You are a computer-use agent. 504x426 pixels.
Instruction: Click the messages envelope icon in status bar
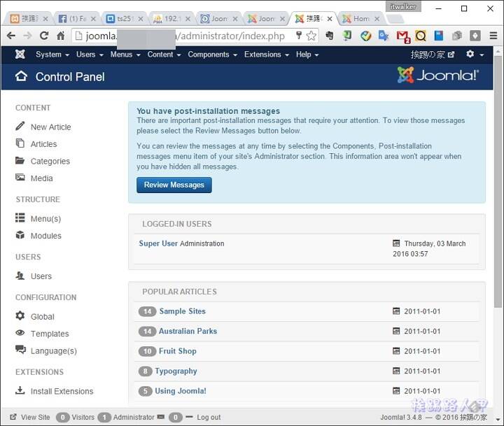[161, 417]
